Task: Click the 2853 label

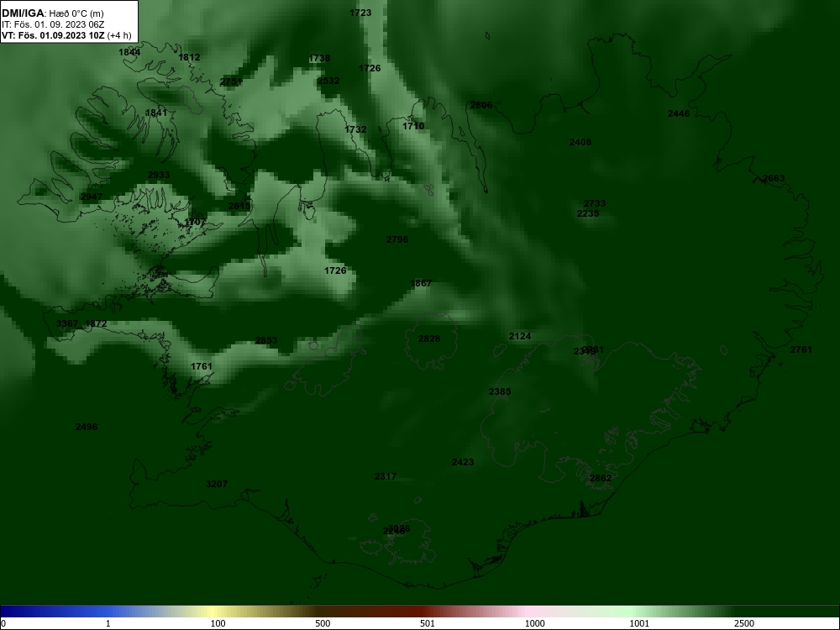Action: (x=266, y=340)
